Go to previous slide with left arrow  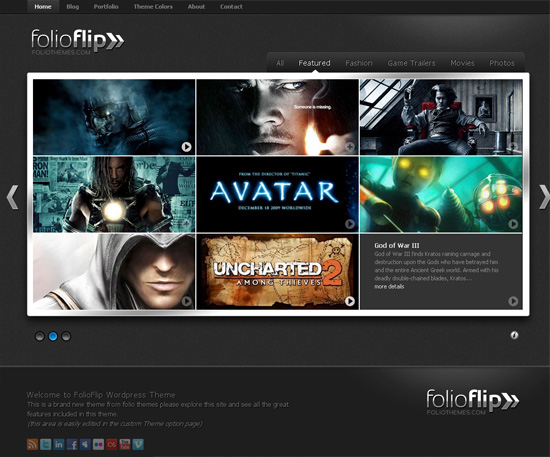point(13,197)
